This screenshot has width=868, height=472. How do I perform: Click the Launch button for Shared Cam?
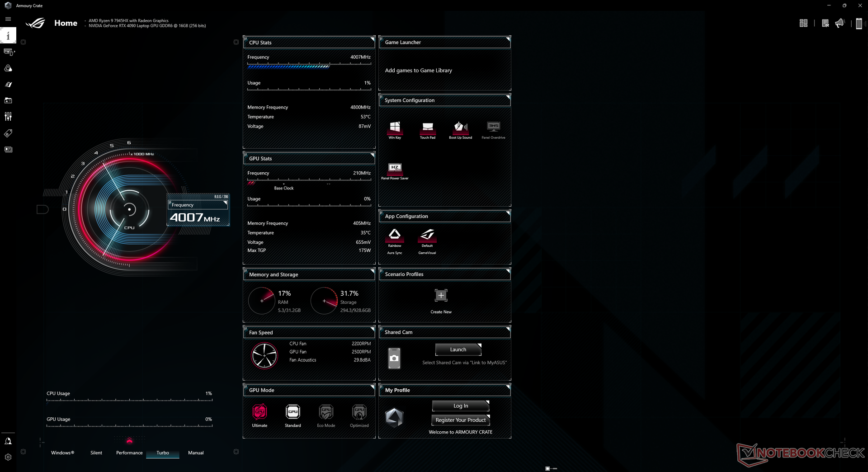point(458,349)
